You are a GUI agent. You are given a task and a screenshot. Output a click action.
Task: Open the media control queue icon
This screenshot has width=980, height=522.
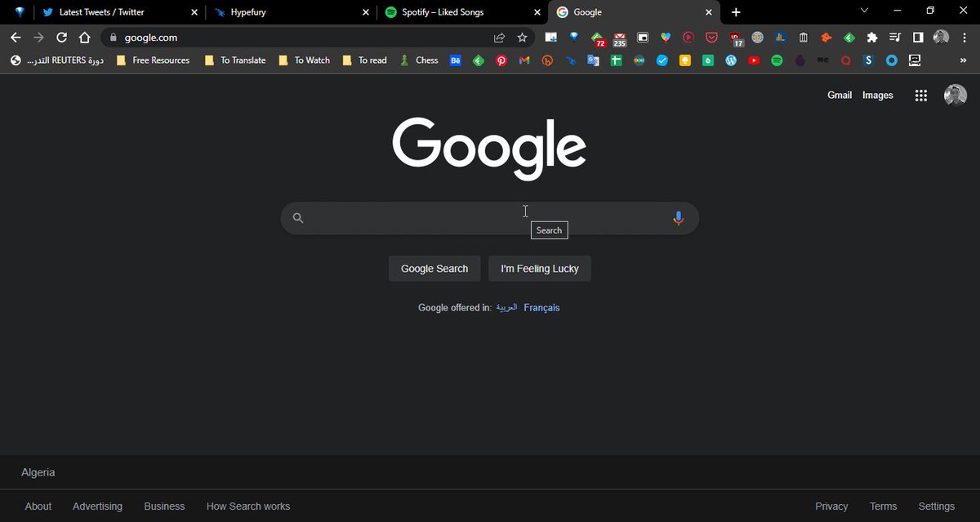coord(895,38)
